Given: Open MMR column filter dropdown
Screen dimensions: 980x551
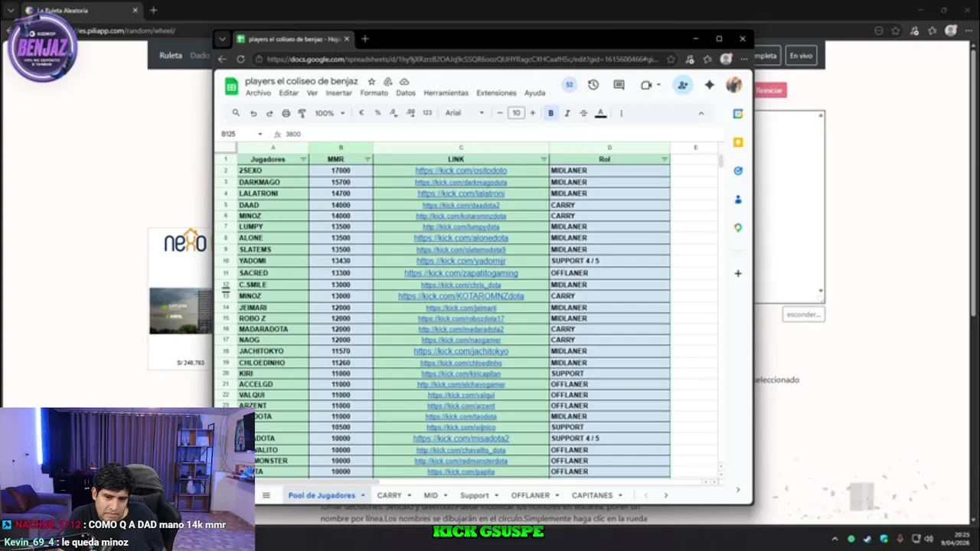Looking at the screenshot, I should [x=367, y=159].
